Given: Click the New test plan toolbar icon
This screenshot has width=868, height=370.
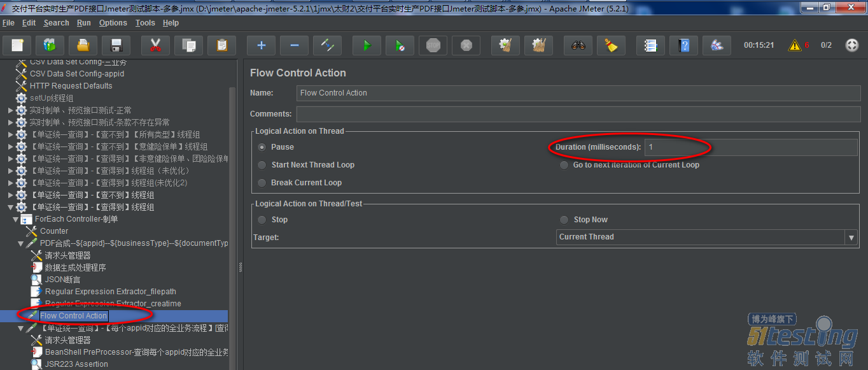Looking at the screenshot, I should [17, 45].
